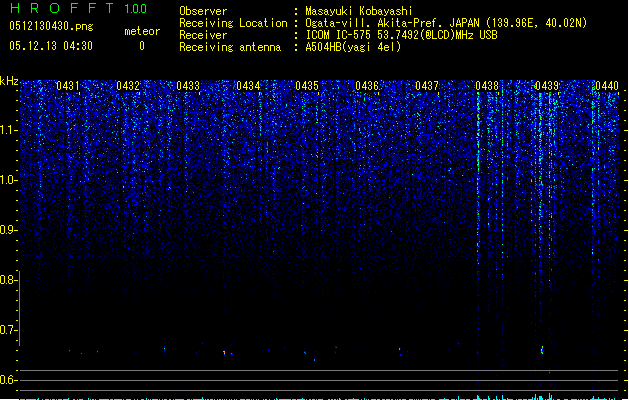Click the 1.1 kHz axis label
629x400 pixels.
[x=8, y=130]
